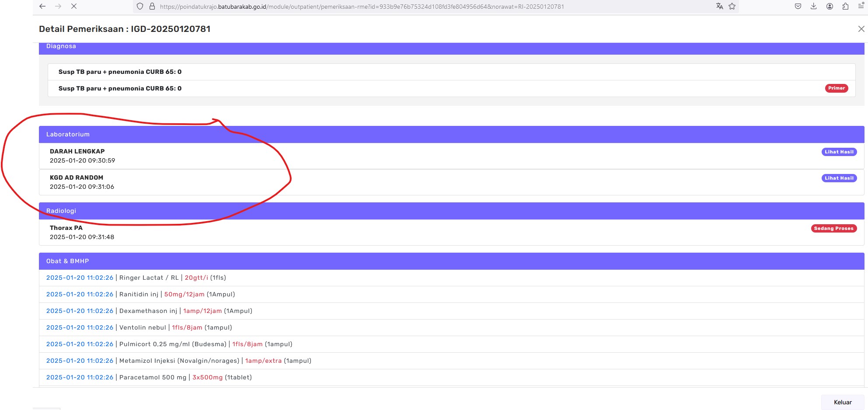
Task: Click the Obat & BMHP section header
Action: point(451,261)
